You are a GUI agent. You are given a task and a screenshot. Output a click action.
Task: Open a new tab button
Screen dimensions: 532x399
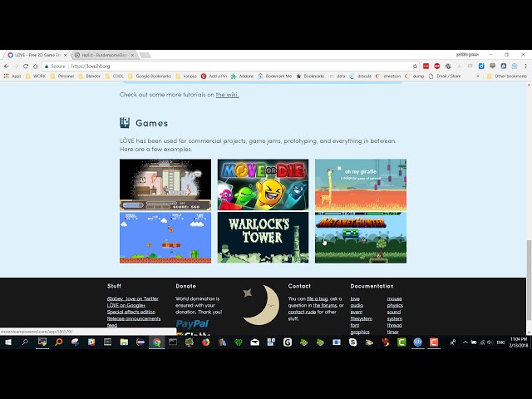pyautogui.click(x=145, y=55)
